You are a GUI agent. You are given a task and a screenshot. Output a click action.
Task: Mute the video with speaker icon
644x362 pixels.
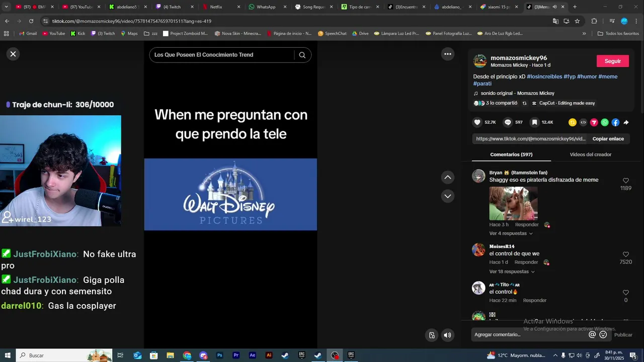tap(447, 335)
